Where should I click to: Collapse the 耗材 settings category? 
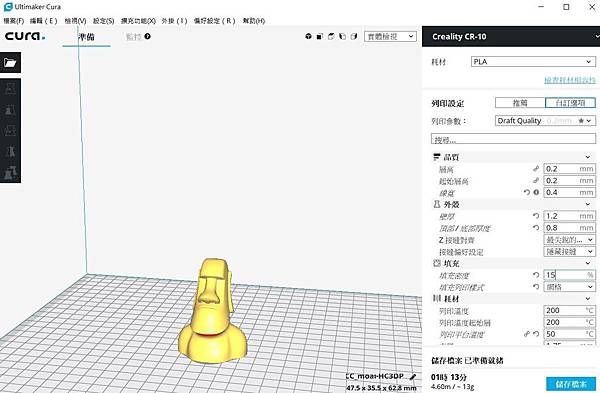click(513, 298)
